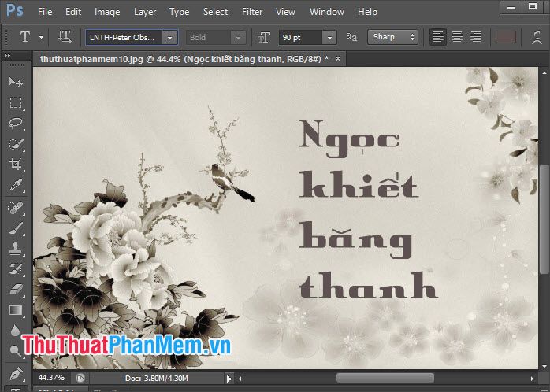Align text left
Screen dimensions: 550x392
click(x=438, y=37)
